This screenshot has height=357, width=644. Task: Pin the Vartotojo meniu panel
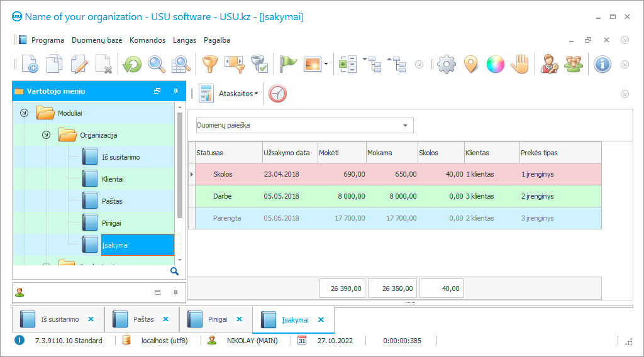pos(175,91)
